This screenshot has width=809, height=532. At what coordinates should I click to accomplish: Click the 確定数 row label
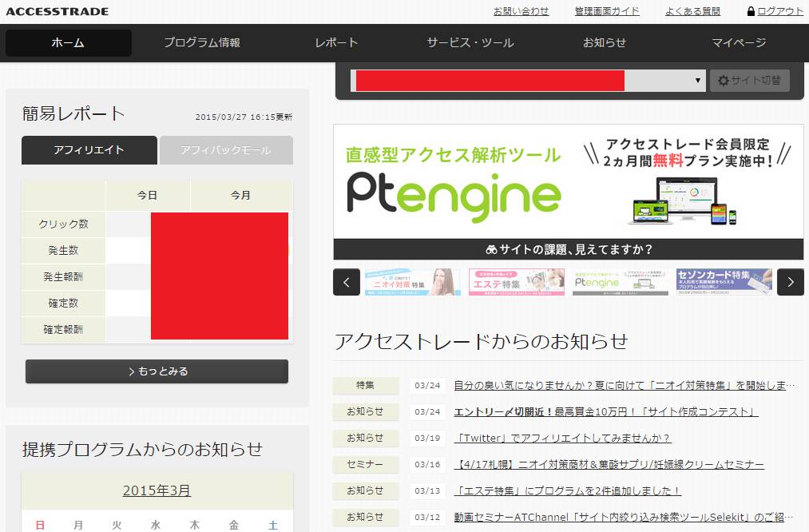point(63,303)
